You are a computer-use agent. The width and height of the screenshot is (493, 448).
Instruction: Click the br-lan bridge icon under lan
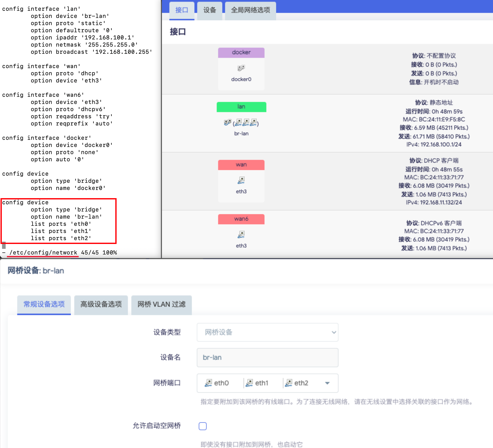point(227,123)
